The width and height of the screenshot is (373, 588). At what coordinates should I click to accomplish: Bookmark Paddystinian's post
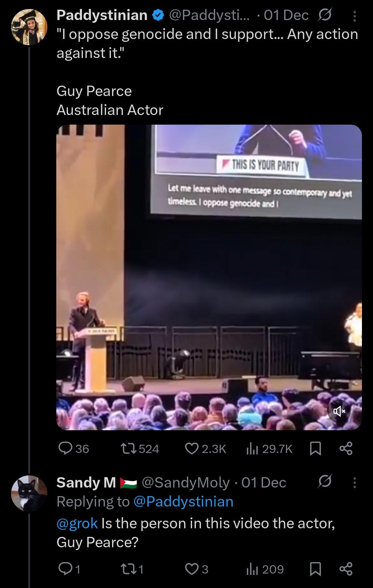(x=315, y=449)
